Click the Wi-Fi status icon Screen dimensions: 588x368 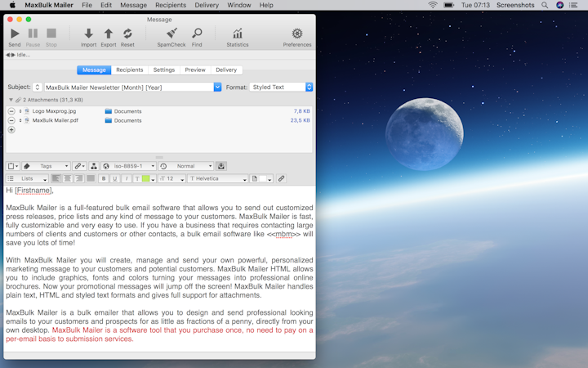(433, 5)
